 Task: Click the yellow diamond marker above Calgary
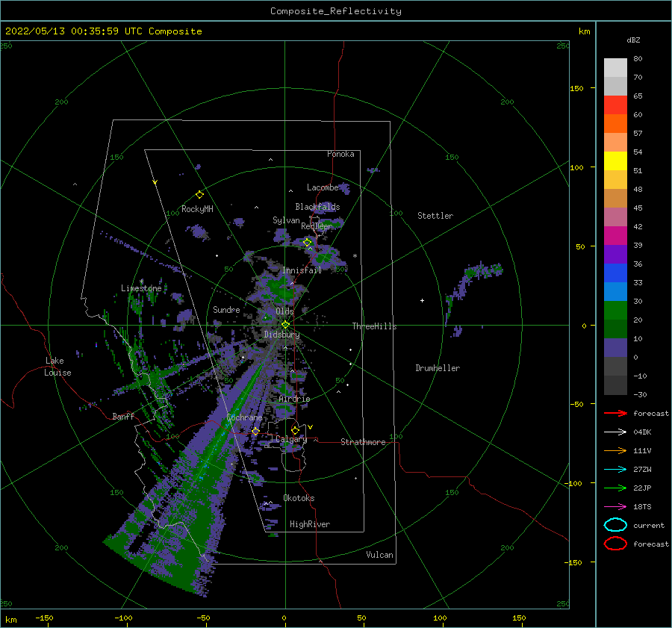pos(295,430)
